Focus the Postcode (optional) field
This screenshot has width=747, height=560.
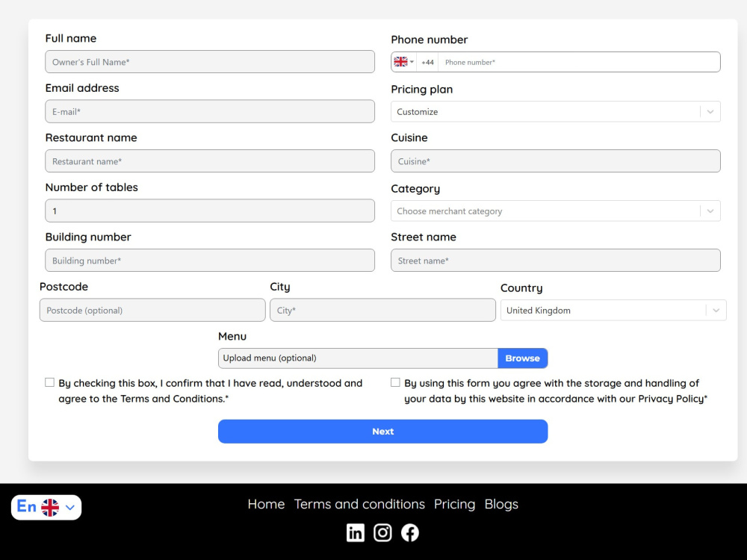[x=152, y=310]
